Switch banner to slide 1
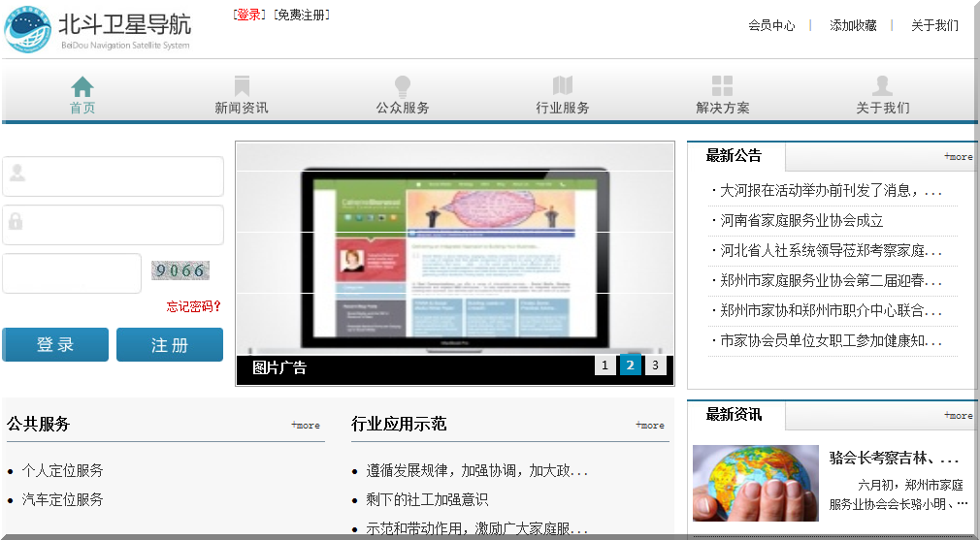This screenshot has width=980, height=540. [604, 365]
